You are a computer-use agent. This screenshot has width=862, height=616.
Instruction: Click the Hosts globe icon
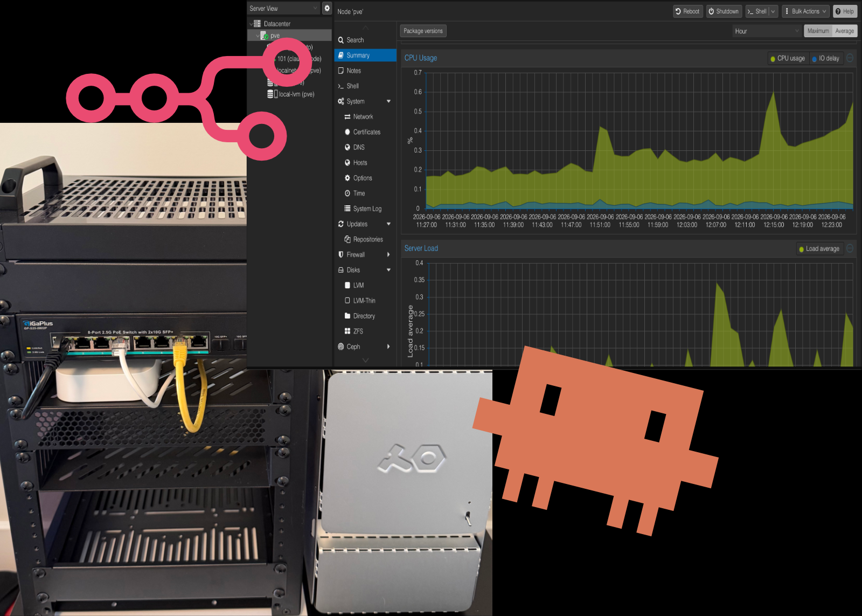tap(347, 163)
